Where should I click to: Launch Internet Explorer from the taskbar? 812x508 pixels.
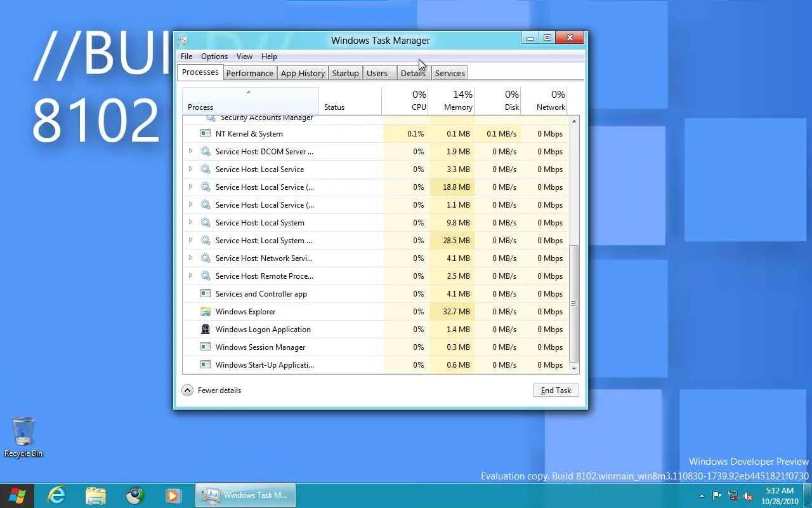tap(56, 495)
